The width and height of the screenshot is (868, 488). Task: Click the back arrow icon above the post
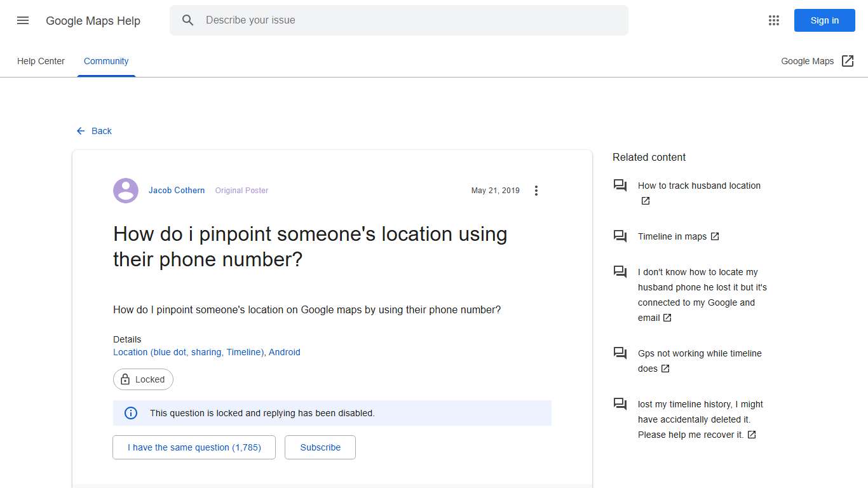(79, 131)
